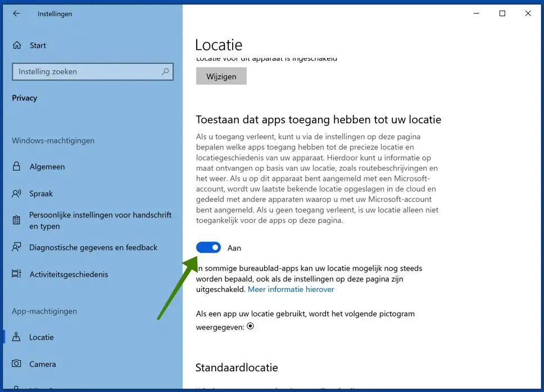Click the Windows-machtigingen section label
Viewport: 544px width, 392px height.
coord(53,140)
